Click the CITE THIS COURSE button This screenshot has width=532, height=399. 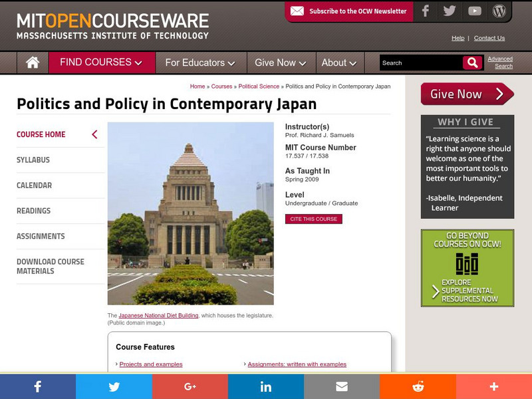(x=313, y=218)
